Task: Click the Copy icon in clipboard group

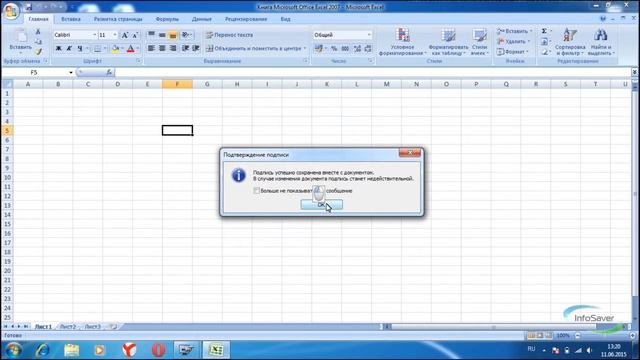Action: pyautogui.click(x=38, y=42)
